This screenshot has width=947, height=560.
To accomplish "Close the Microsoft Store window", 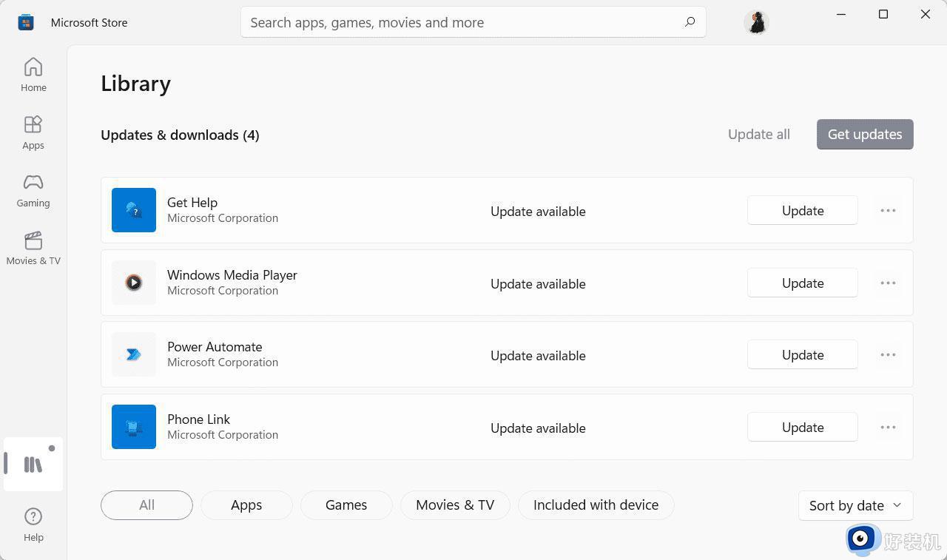I will (926, 14).
